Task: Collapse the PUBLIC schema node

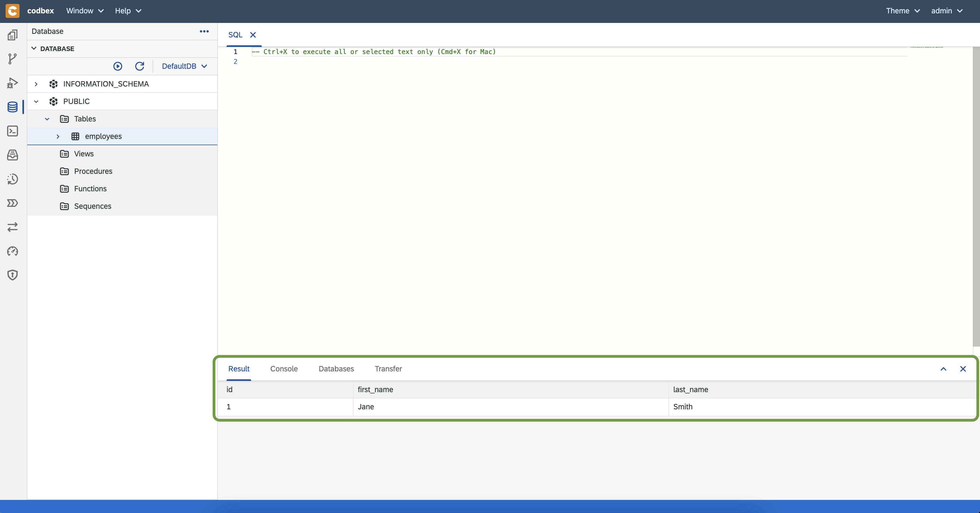Action: pyautogui.click(x=36, y=102)
